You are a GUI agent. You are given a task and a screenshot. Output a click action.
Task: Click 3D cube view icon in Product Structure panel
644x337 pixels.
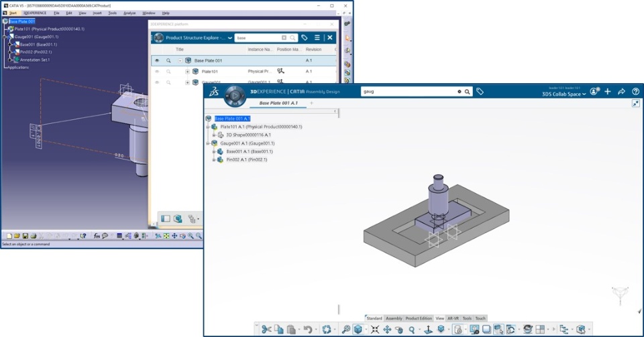(x=178, y=218)
